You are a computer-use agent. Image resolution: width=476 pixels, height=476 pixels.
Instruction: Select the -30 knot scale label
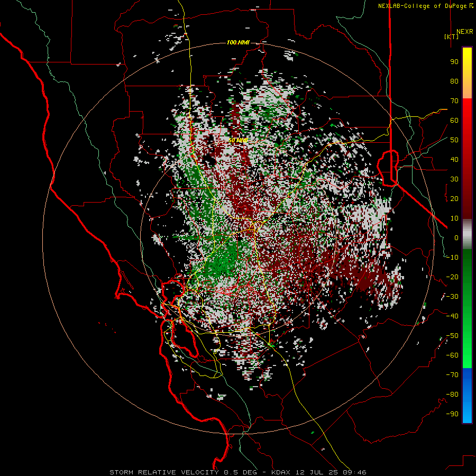click(x=452, y=297)
